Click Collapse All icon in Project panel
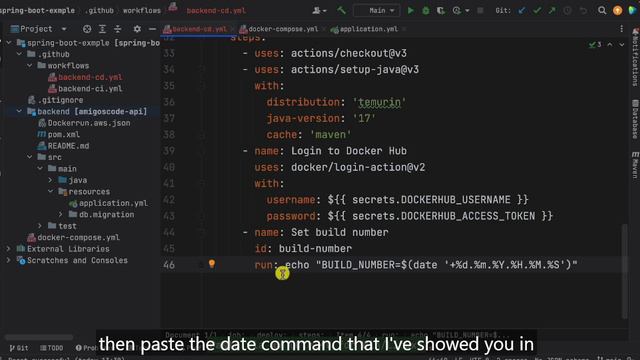This screenshot has width=640, height=360. pyautogui.click(x=118, y=29)
